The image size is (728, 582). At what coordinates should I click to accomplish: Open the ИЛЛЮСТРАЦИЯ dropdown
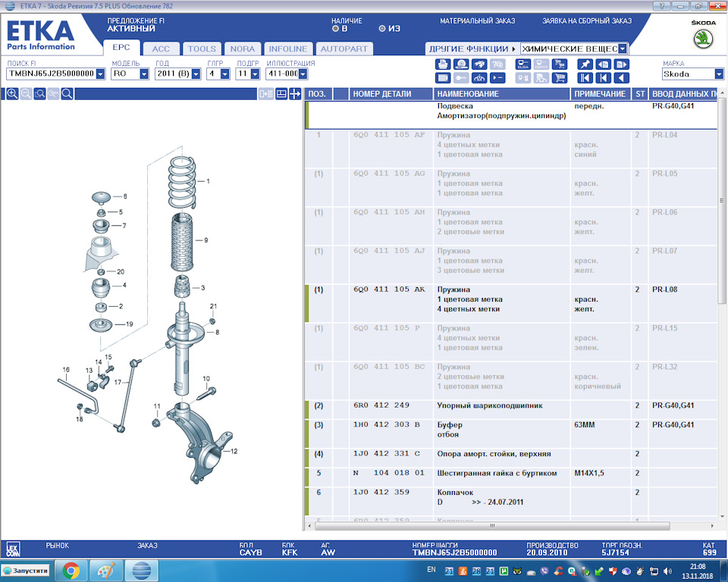click(x=303, y=74)
